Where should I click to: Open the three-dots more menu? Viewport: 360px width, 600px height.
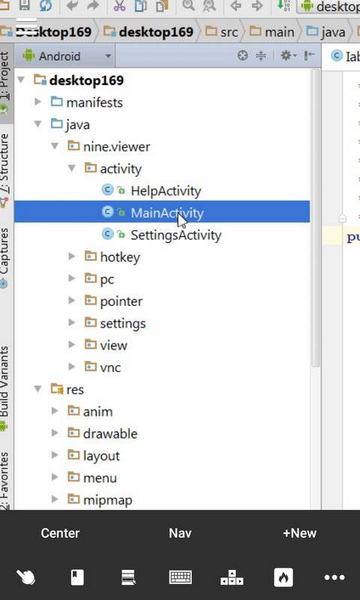pos(334,577)
